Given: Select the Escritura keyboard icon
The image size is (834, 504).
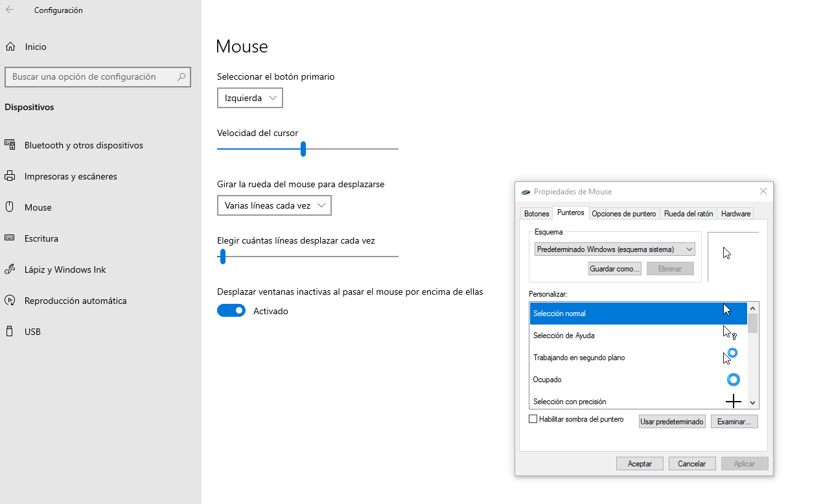Looking at the screenshot, I should (x=10, y=238).
